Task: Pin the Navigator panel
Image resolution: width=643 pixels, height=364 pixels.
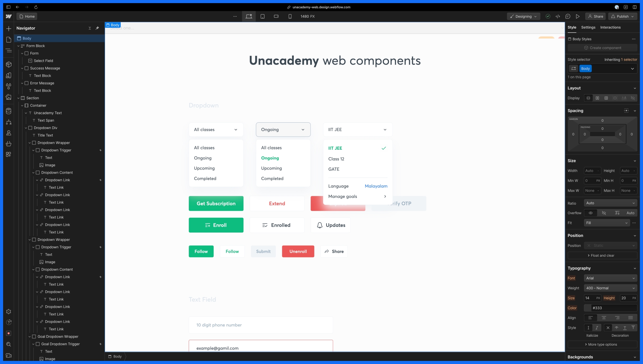Action: [x=97, y=28]
